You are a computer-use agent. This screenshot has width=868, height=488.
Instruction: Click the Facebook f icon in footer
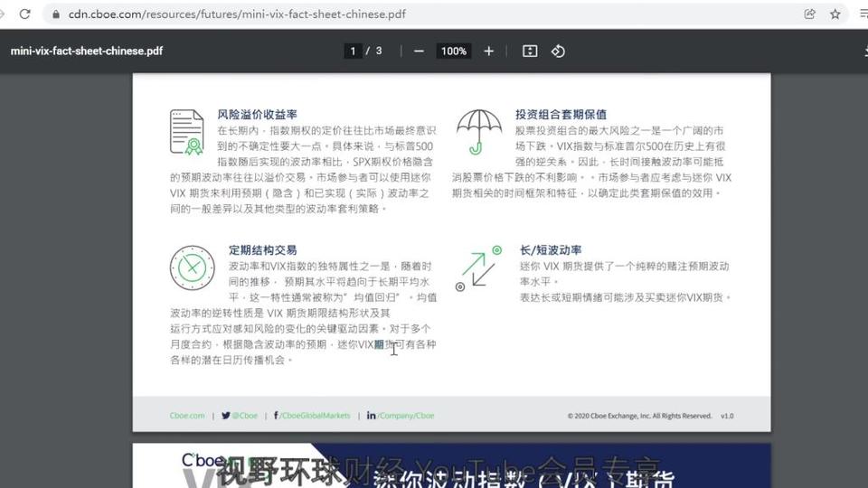pyautogui.click(x=276, y=416)
